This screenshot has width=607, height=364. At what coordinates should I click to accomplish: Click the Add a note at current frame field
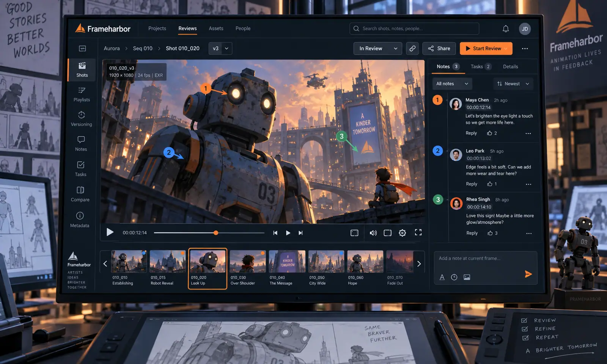(486, 259)
